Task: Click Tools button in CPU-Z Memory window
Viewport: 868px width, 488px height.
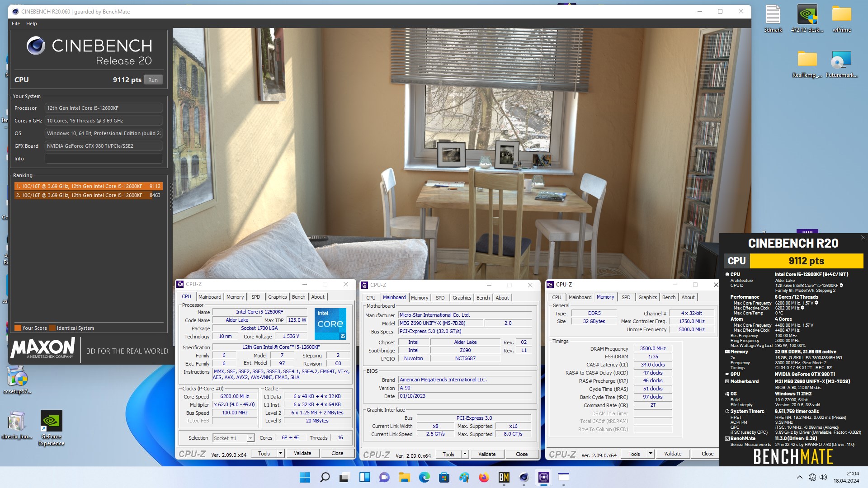Action: click(634, 454)
